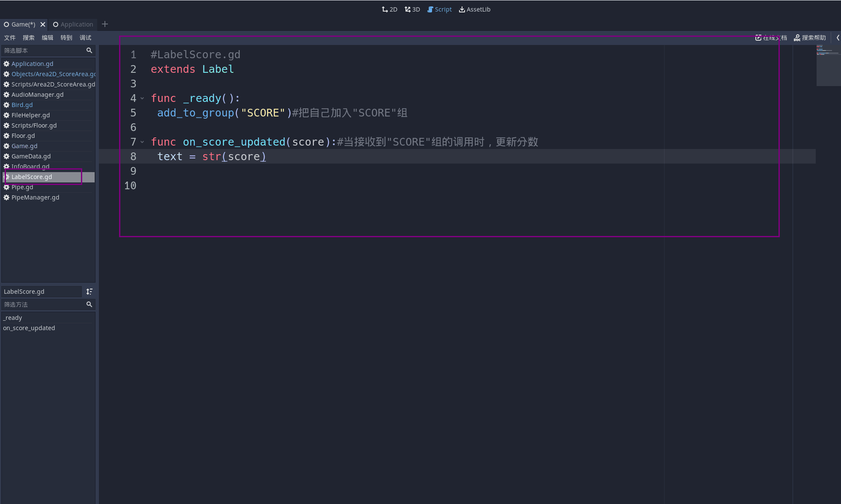
Task: Collapse the scripts panel arrow at top right
Action: (838, 38)
